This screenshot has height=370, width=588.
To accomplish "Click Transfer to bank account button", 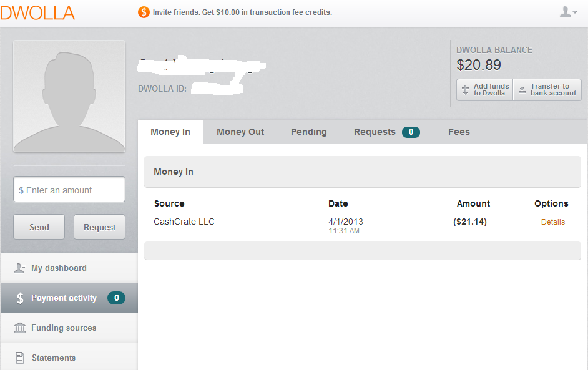I will pos(547,90).
